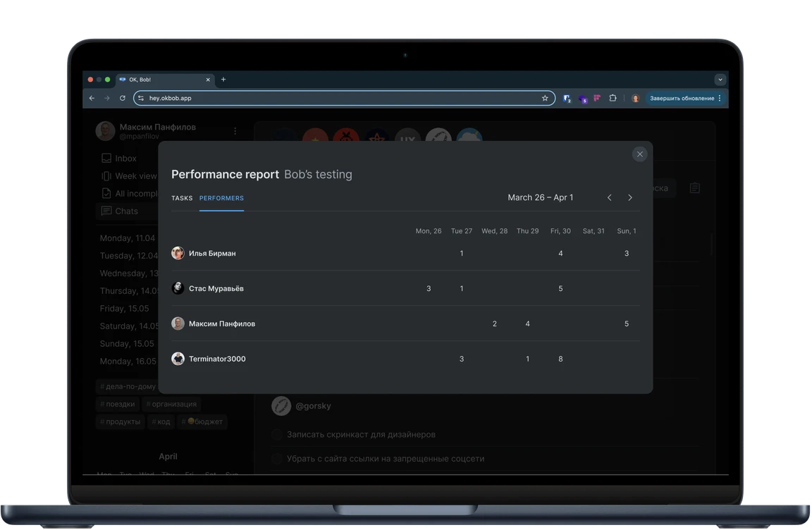
Task: Click the clipboard report icon
Action: (695, 188)
